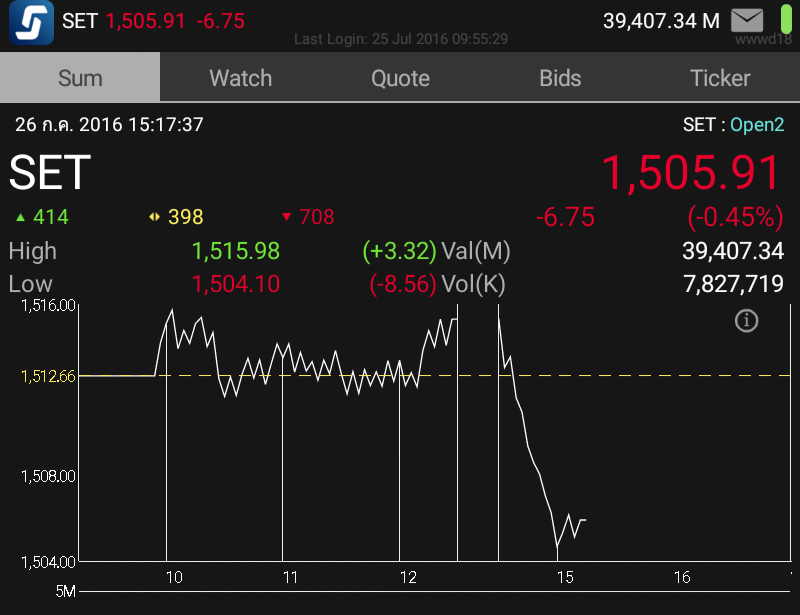
Task: Tap the (-0.45%) percent change
Action: click(x=735, y=217)
